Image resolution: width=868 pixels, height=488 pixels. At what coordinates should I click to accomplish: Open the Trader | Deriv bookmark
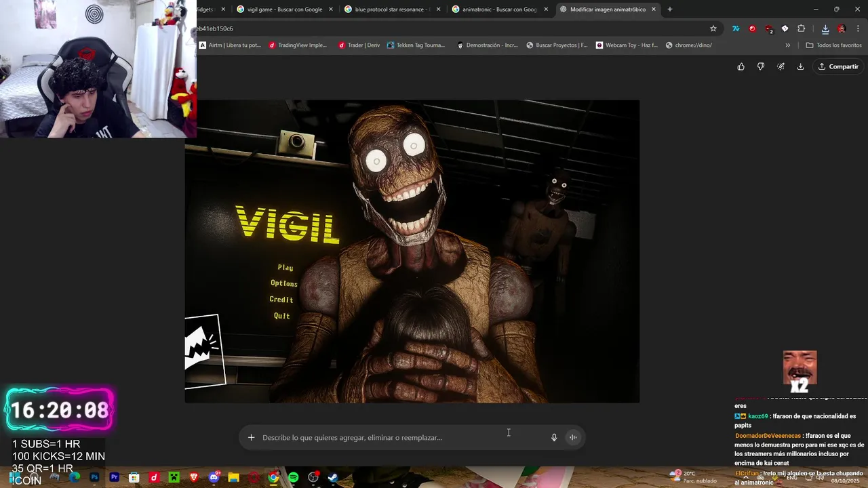point(359,45)
